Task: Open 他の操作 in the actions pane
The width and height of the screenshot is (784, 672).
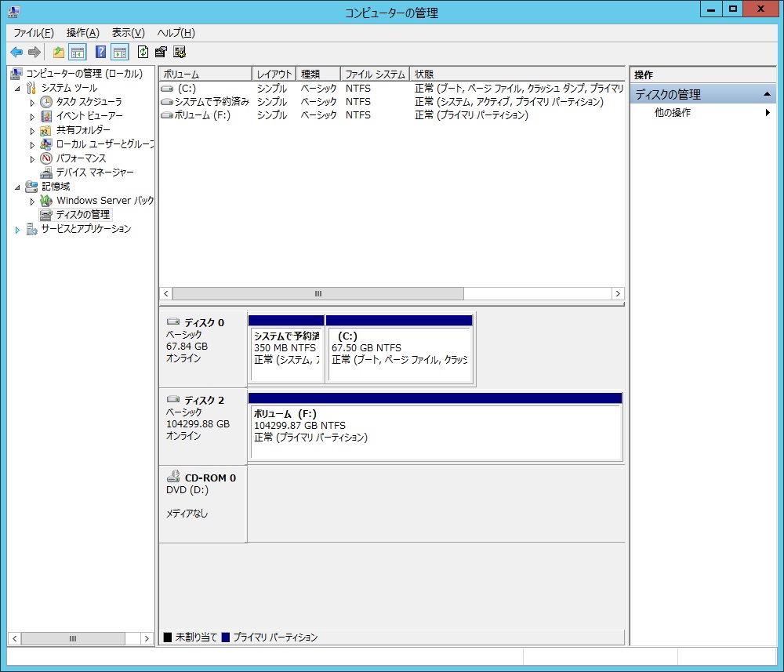Action: (x=673, y=113)
